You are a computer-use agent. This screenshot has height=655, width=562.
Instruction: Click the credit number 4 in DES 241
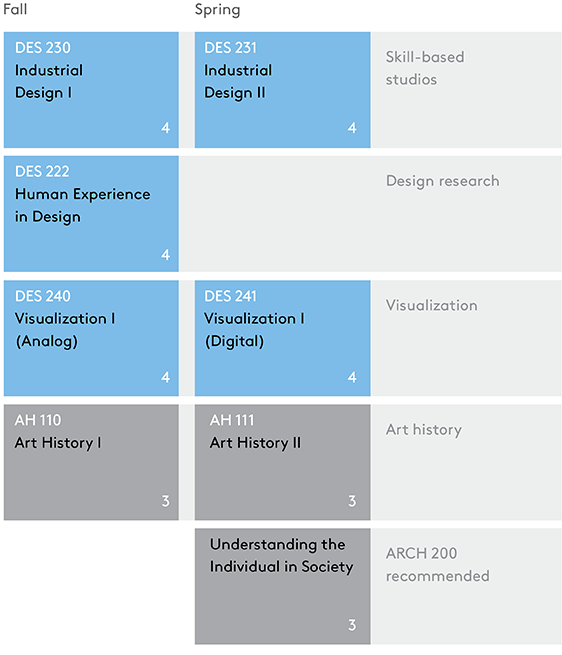(x=352, y=377)
